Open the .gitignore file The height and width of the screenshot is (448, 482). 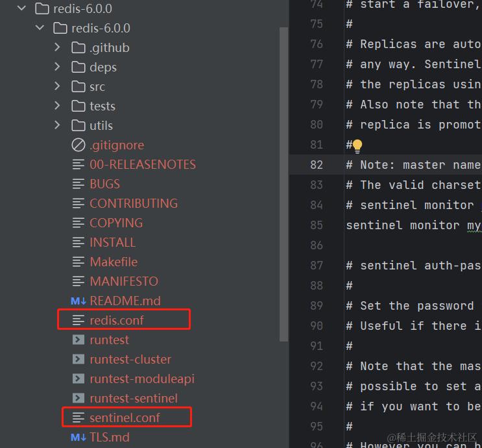117,145
